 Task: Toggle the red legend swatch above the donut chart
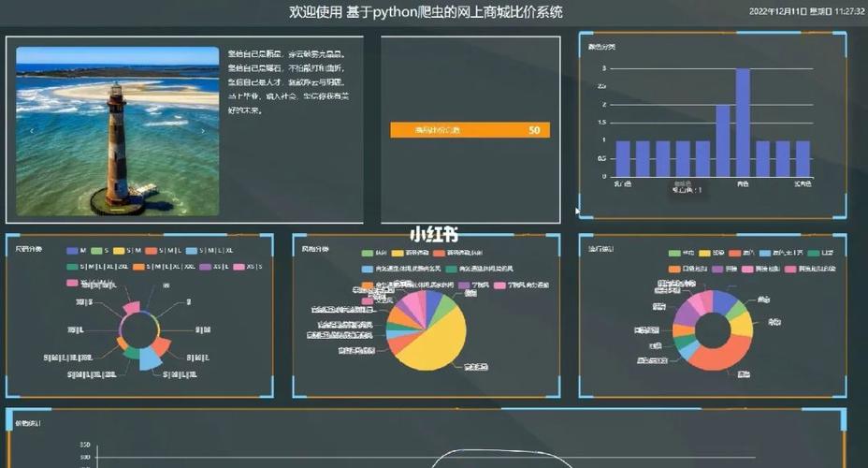click(x=734, y=253)
